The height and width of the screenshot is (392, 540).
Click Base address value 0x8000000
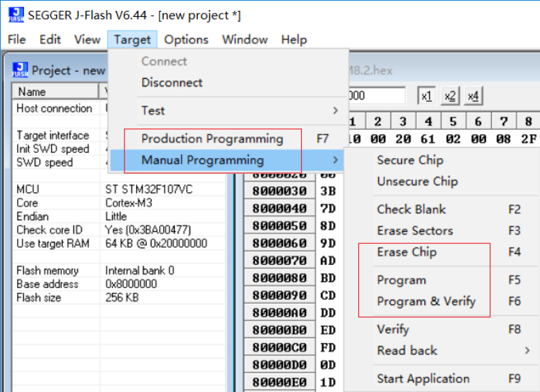coord(131,284)
